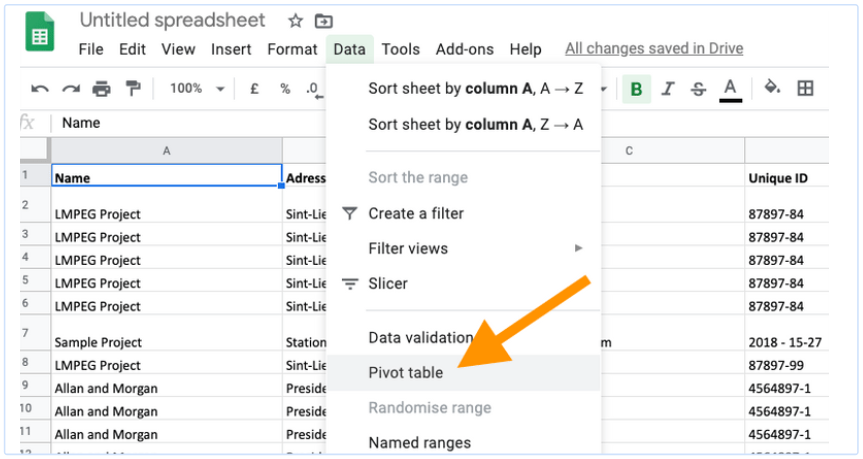863x459 pixels.
Task: Open the Insert menu
Action: pos(231,49)
